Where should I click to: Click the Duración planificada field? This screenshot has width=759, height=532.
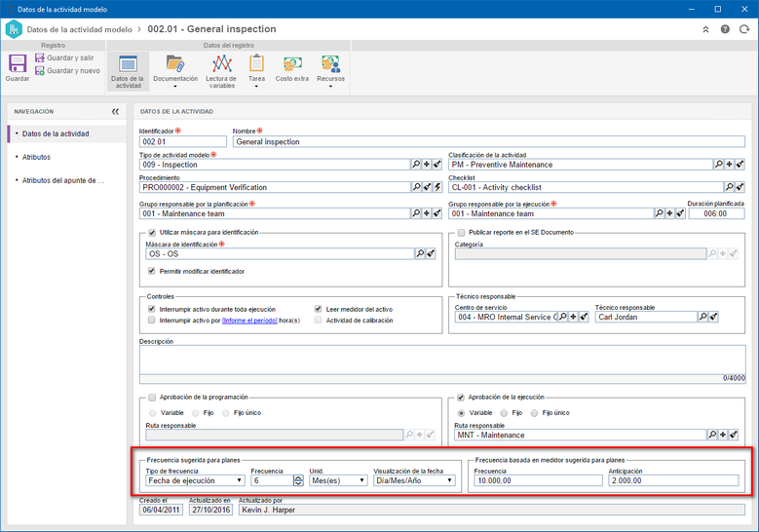[x=716, y=213]
